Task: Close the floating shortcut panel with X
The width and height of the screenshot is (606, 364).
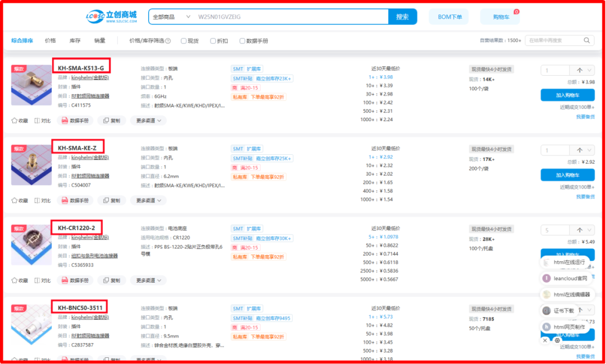Action: (545, 340)
